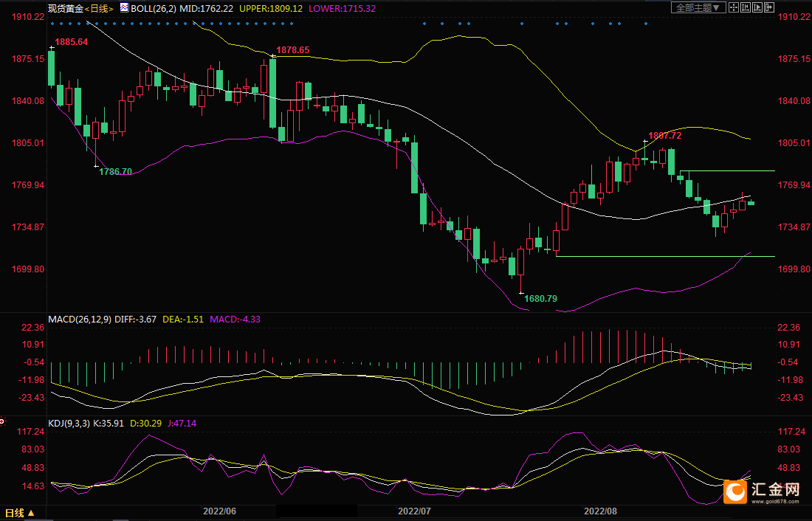Click the 1885.64 high price label
This screenshot has height=521, width=812.
72,42
